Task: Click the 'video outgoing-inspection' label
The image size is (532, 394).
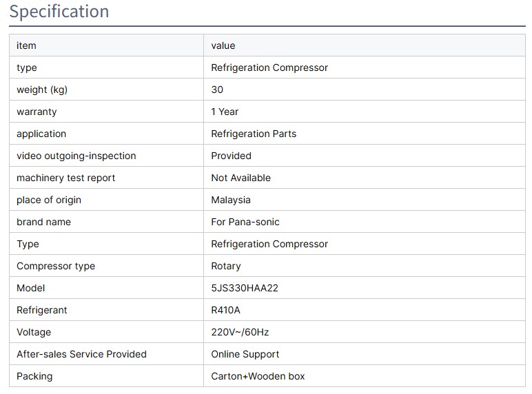Action: [x=76, y=156]
